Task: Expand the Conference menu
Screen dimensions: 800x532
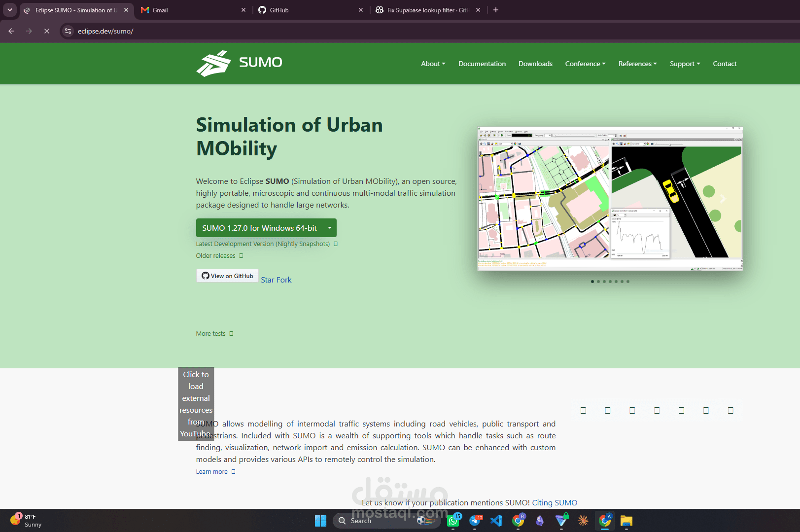Action: click(586, 64)
